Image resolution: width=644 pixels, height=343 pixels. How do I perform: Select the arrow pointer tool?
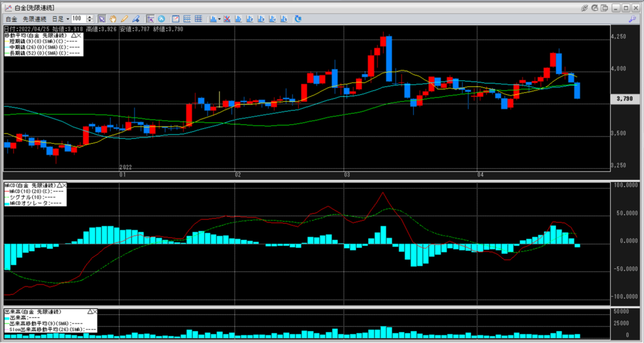pos(102,19)
